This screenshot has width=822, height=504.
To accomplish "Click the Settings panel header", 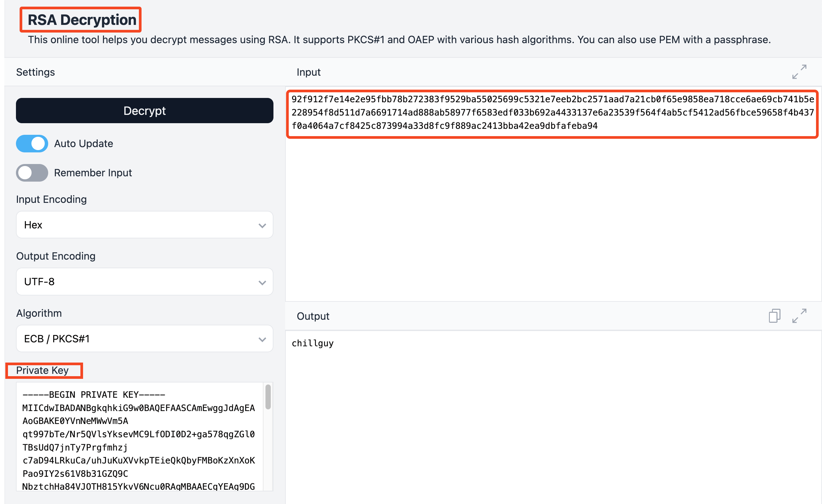I will click(35, 72).
